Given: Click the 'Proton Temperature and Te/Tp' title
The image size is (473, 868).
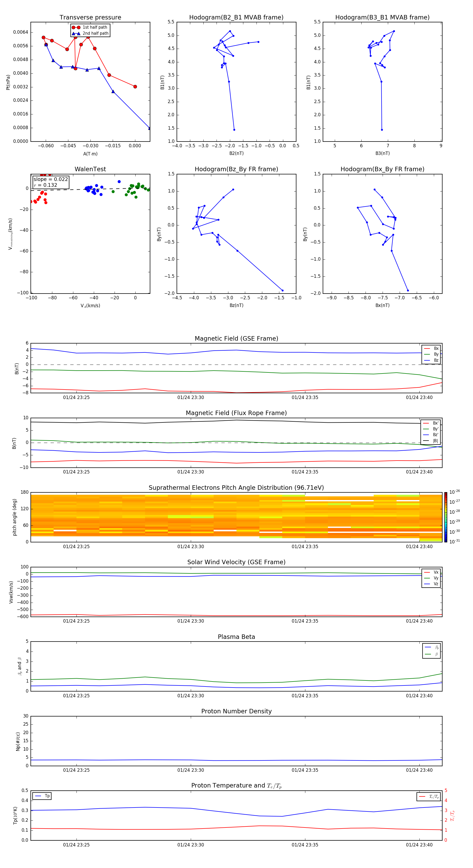Looking at the screenshot, I should pyautogui.click(x=236, y=786).
